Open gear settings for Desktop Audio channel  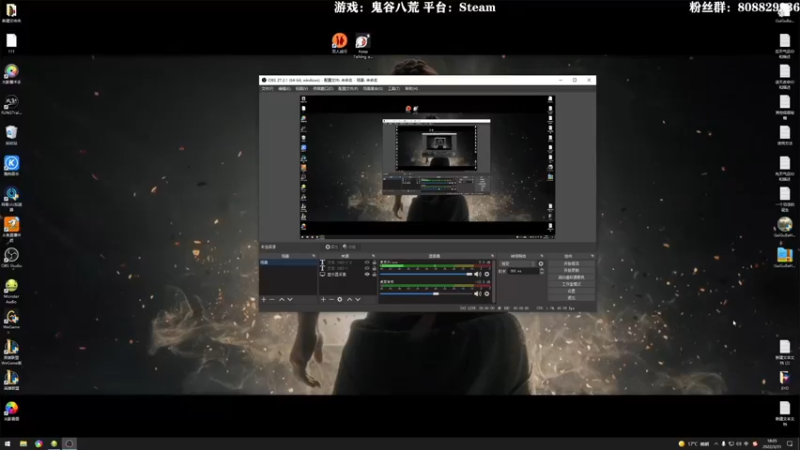click(x=487, y=294)
